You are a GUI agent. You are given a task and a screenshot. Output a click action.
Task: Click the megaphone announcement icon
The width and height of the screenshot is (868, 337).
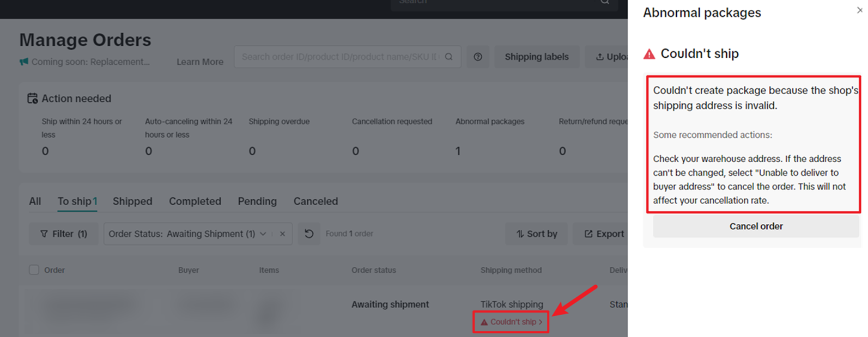coord(24,62)
